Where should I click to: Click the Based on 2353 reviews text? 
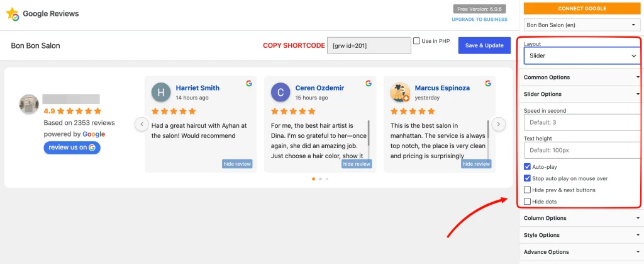79,122
